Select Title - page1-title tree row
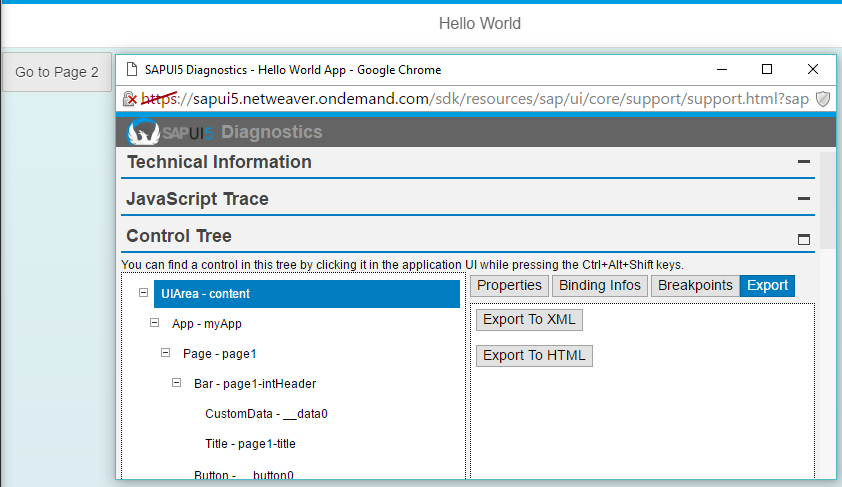Viewport: 842px width, 487px height. pos(250,444)
